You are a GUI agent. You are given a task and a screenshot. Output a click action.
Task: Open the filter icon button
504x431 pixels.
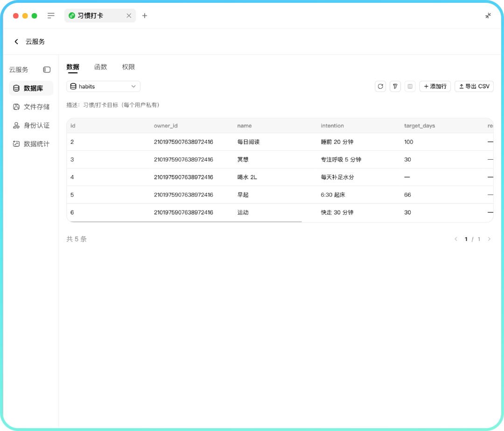click(x=395, y=86)
